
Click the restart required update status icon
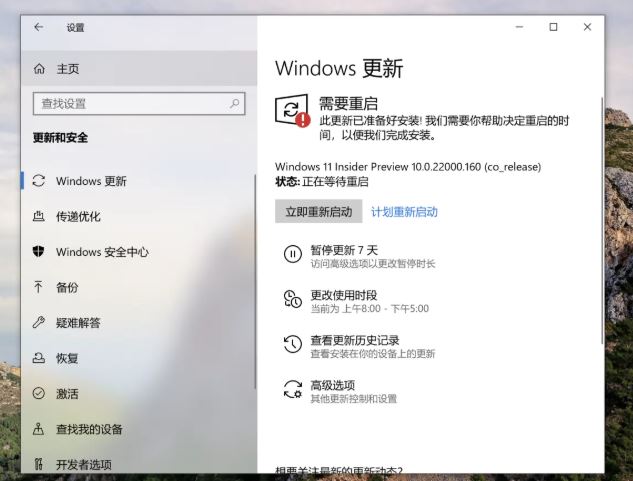(x=293, y=111)
